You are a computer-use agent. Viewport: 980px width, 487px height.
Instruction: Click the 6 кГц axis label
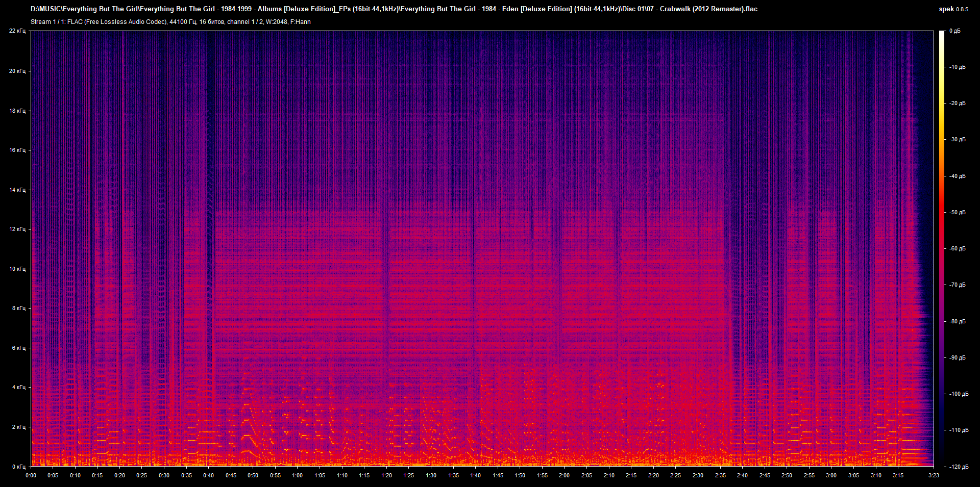18,348
